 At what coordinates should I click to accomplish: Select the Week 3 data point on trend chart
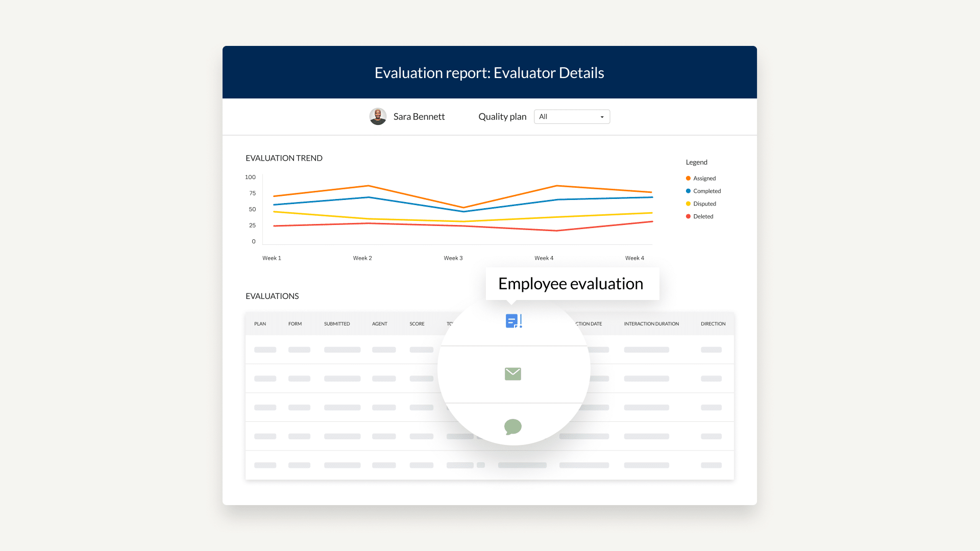pos(453,206)
